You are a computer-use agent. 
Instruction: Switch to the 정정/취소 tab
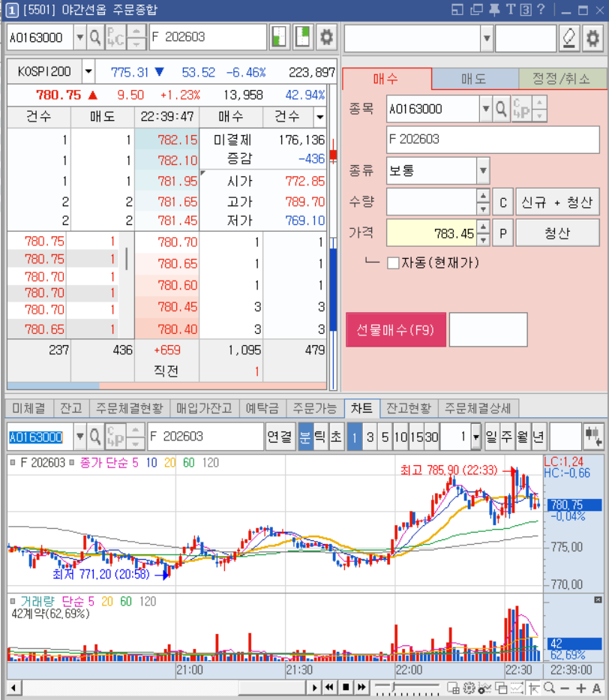point(561,79)
